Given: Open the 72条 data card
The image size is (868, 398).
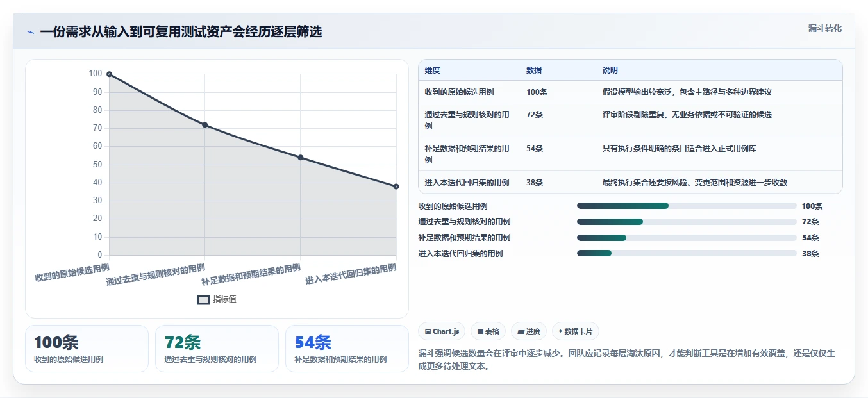Looking at the screenshot, I should pyautogui.click(x=217, y=349).
